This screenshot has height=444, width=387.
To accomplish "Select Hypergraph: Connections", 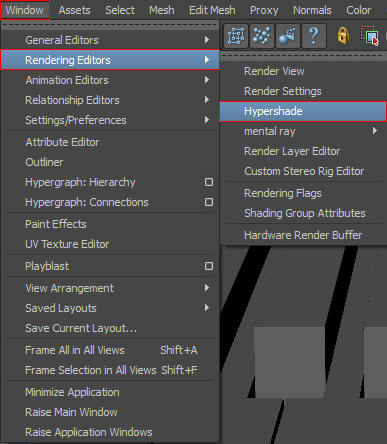I will click(x=87, y=202).
